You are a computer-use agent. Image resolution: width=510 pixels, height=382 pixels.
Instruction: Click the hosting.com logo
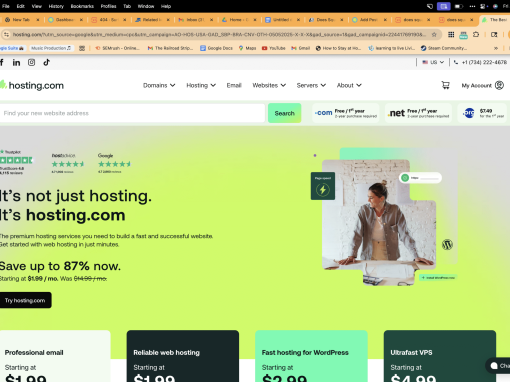32,85
